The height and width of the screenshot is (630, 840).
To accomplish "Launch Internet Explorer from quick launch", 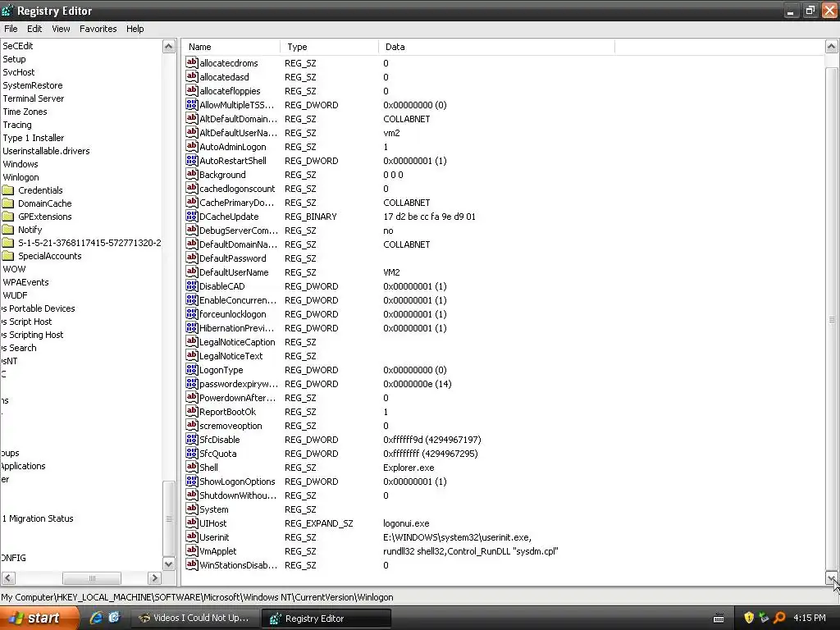I will 96,618.
